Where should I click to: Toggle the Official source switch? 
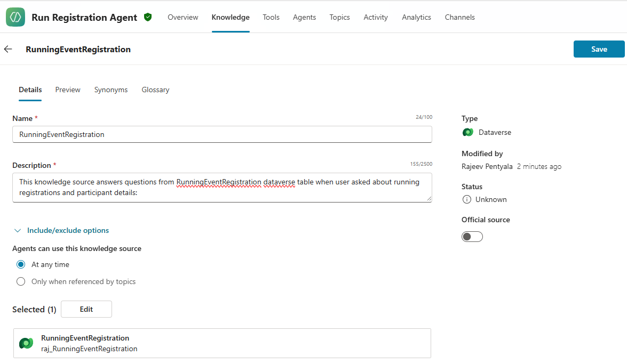472,237
